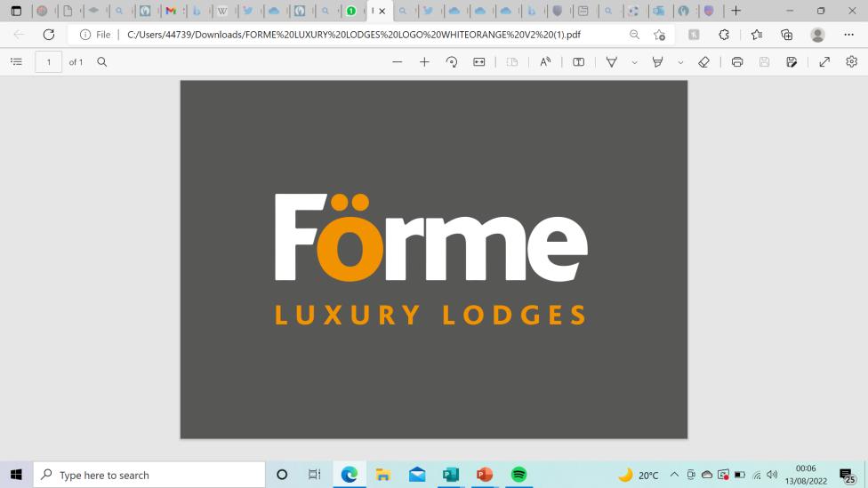
Task: Click the browser back arrow
Action: coord(19,35)
